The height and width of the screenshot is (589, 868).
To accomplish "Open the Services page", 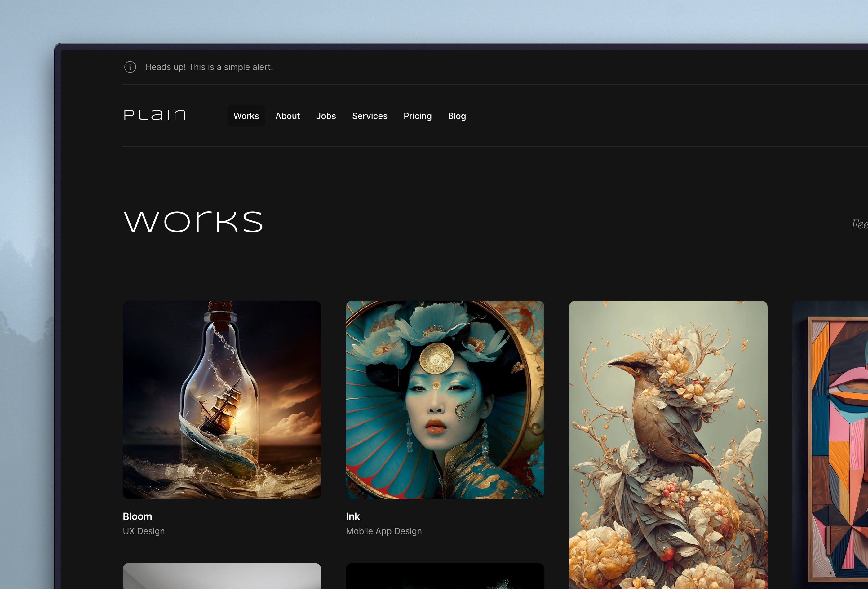I will click(370, 116).
